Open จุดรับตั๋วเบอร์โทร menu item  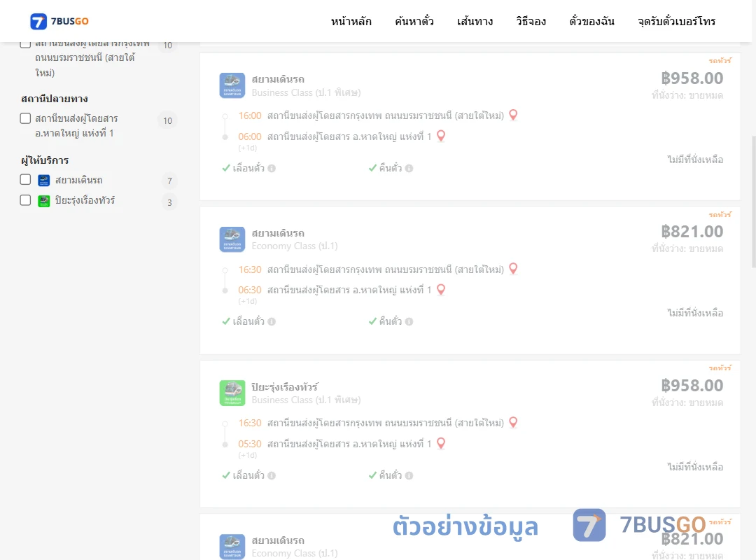coord(676,21)
